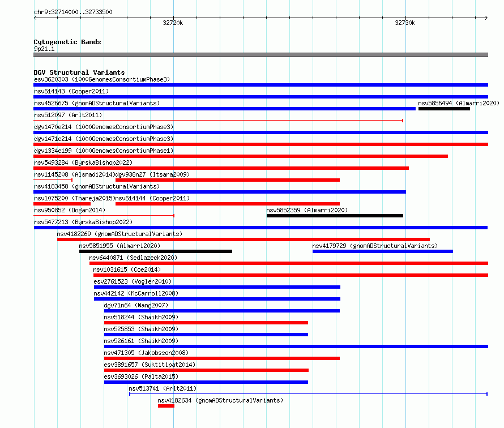504x428 pixels.
Task: Click the nsv512097 (Arlt2011) label
Action: (x=68, y=115)
